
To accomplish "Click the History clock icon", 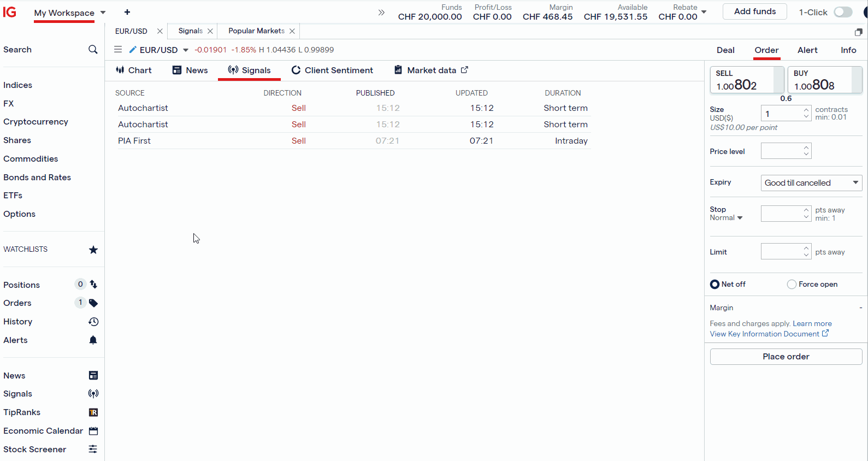I will (x=93, y=322).
